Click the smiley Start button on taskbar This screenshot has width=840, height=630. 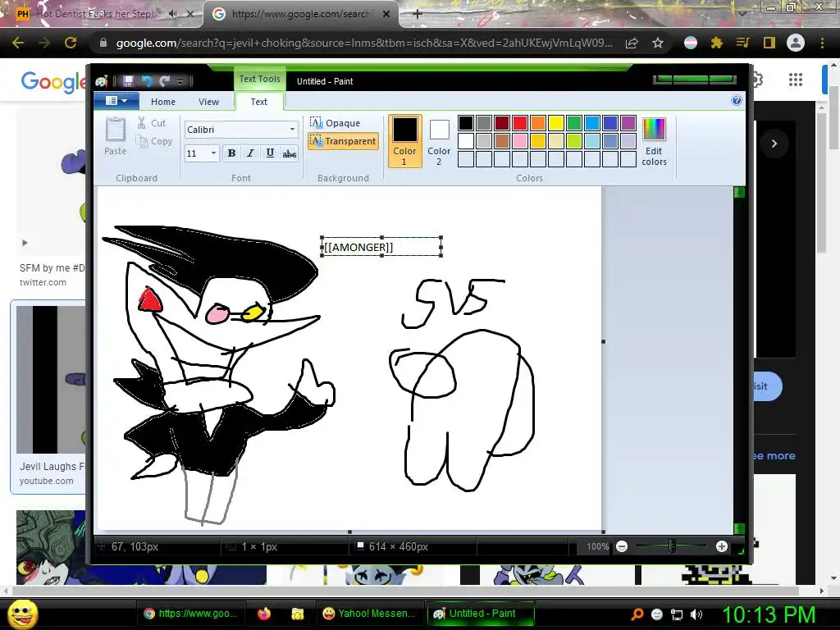tap(23, 614)
